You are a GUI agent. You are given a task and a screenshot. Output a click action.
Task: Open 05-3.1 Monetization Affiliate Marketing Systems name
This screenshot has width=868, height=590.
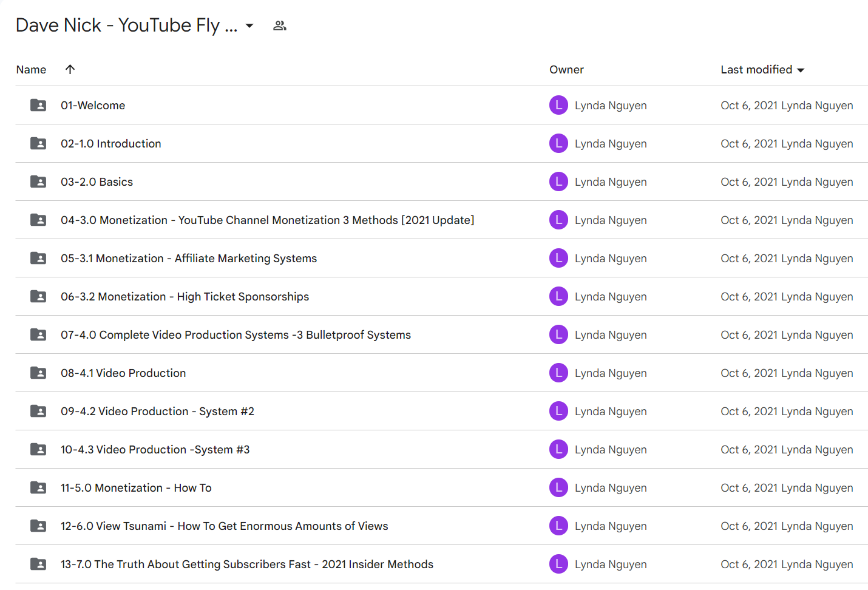[189, 259]
